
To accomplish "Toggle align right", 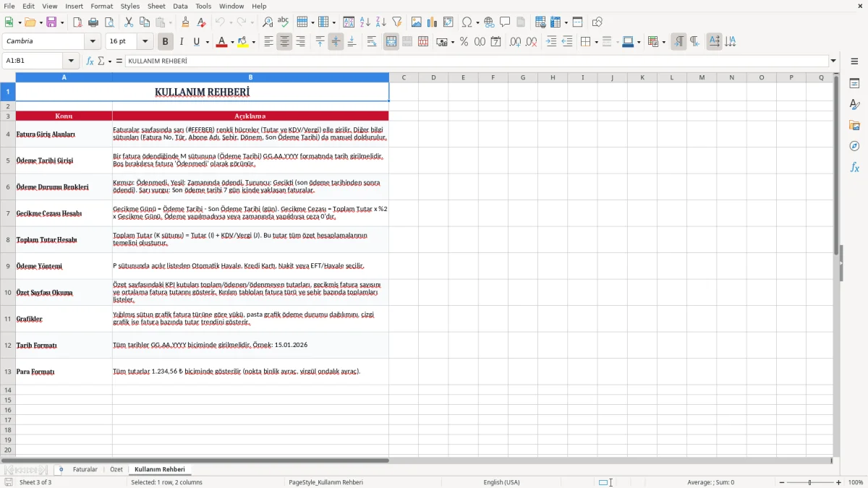I will 300,42.
